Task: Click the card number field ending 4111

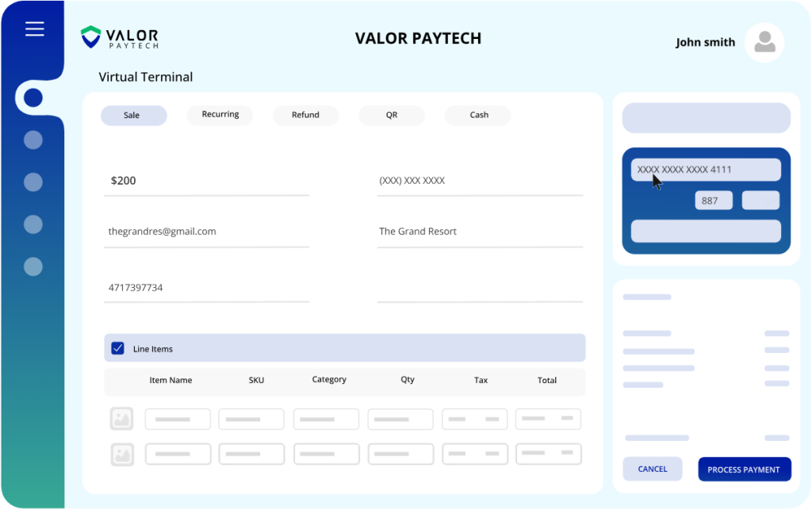Action: point(706,170)
